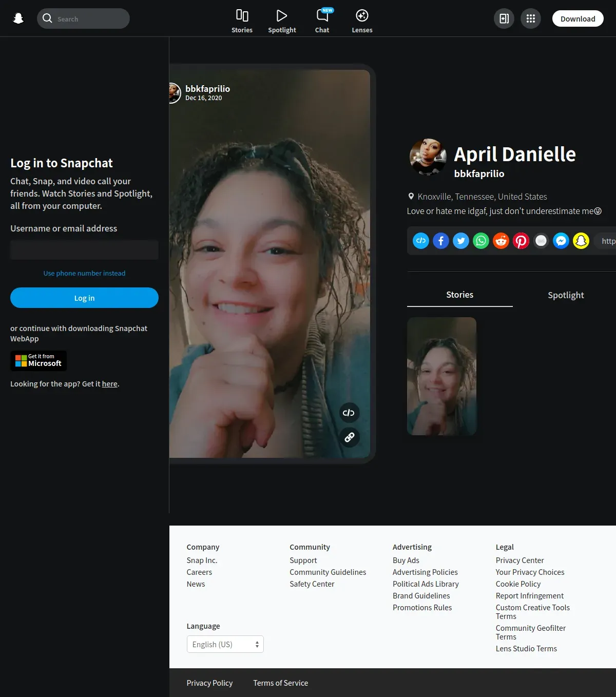
Task: Click the username or email input
Action: 84,250
